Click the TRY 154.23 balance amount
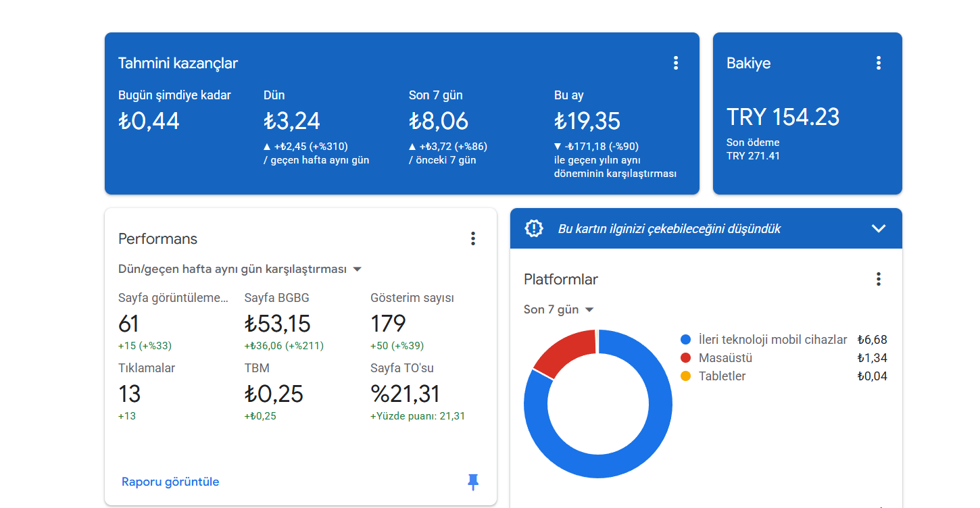 783,117
